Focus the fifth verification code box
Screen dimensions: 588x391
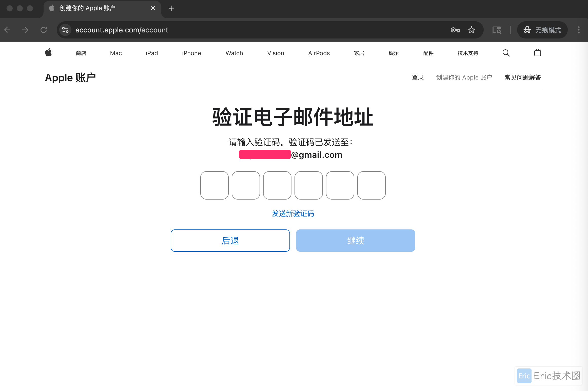[340, 185]
